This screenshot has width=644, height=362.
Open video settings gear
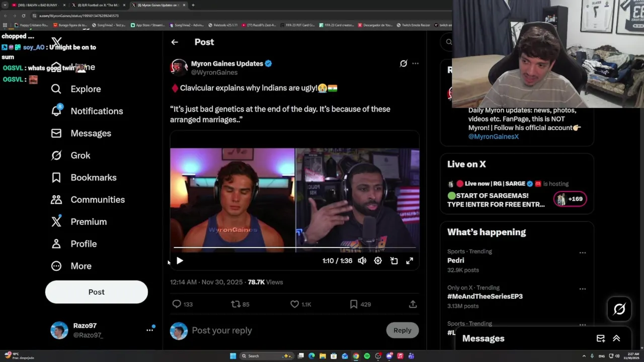click(x=378, y=261)
